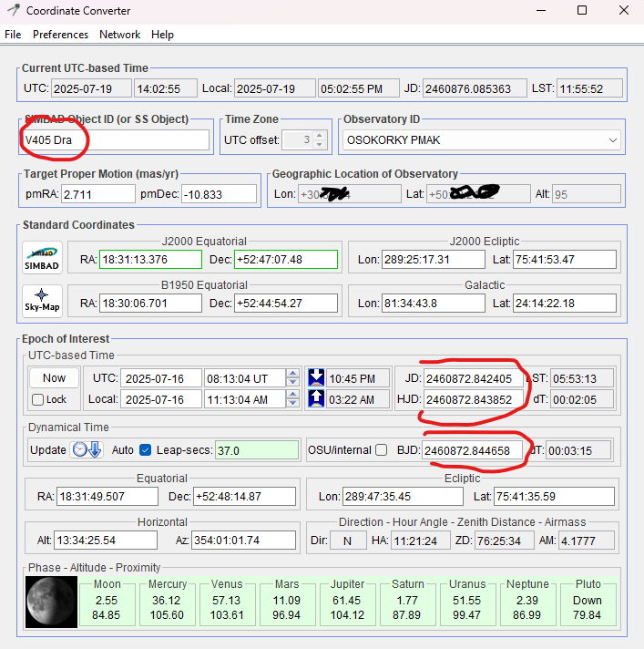Viewport: 644px width, 649px height.
Task: Increase the UTC offset spinner value
Action: [319, 136]
